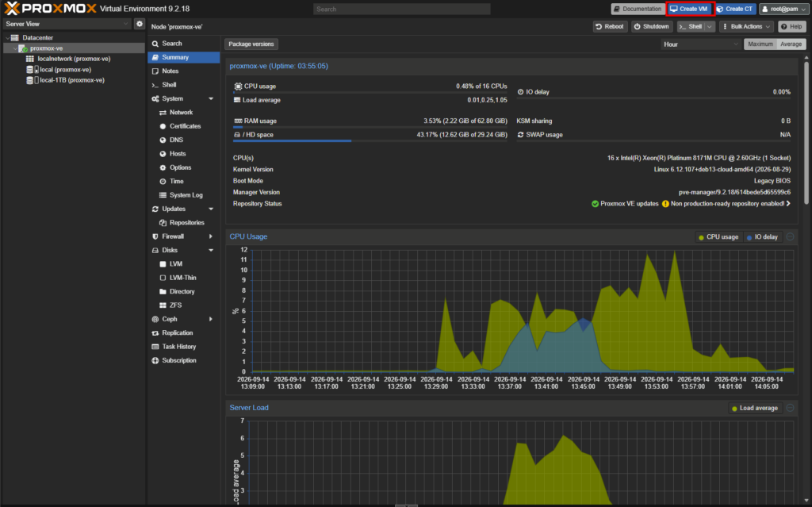
Task: Click the Time clock icon
Action: [163, 182]
